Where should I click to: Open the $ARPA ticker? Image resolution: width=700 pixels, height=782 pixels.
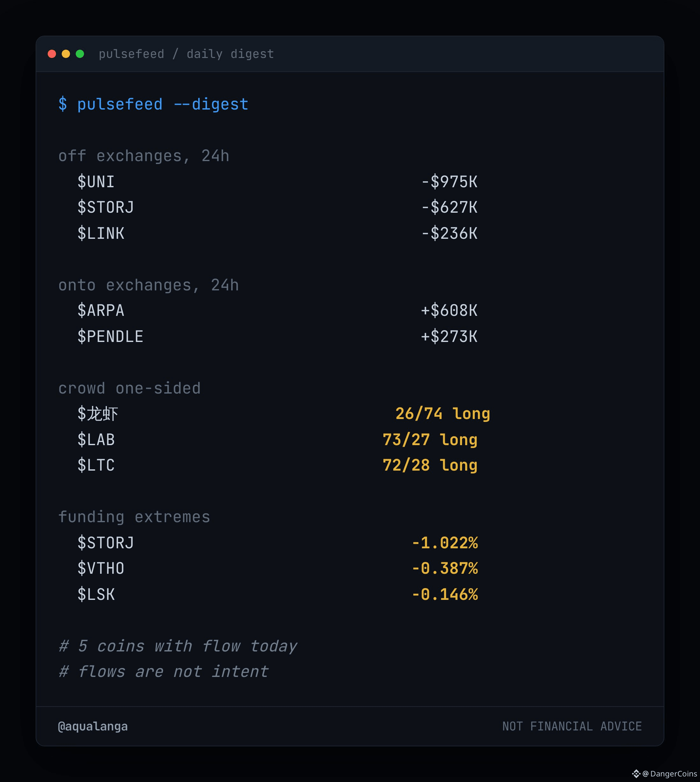[x=101, y=310]
